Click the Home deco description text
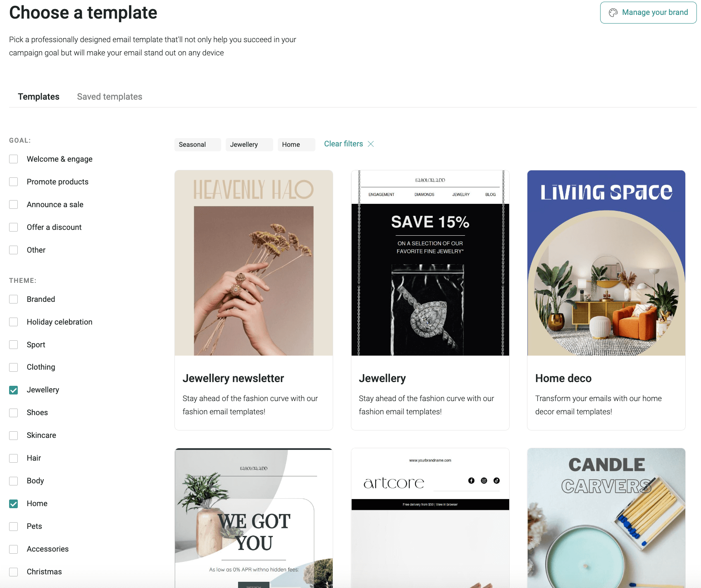The width and height of the screenshot is (701, 588). [598, 405]
